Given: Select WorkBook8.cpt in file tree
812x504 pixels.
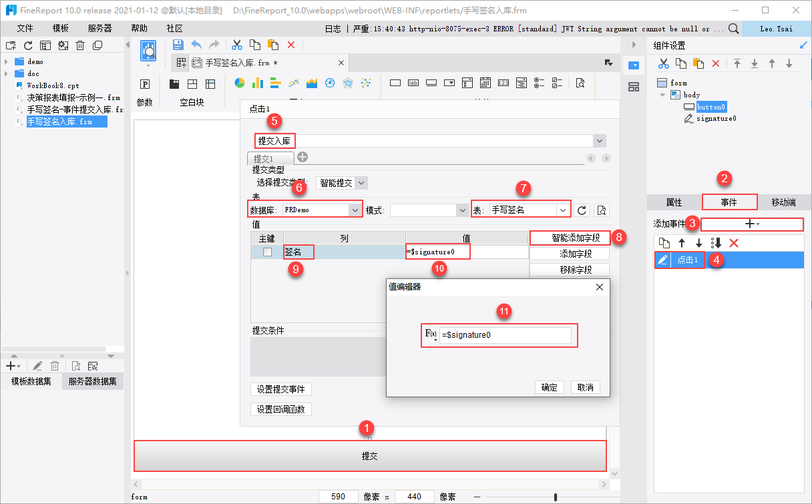Looking at the screenshot, I should pyautogui.click(x=53, y=85).
